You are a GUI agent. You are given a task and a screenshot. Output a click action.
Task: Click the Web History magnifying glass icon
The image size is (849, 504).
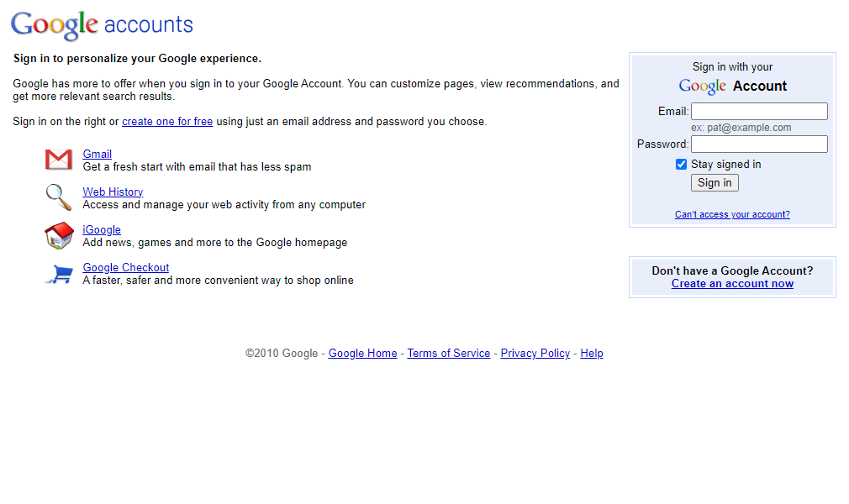(59, 197)
